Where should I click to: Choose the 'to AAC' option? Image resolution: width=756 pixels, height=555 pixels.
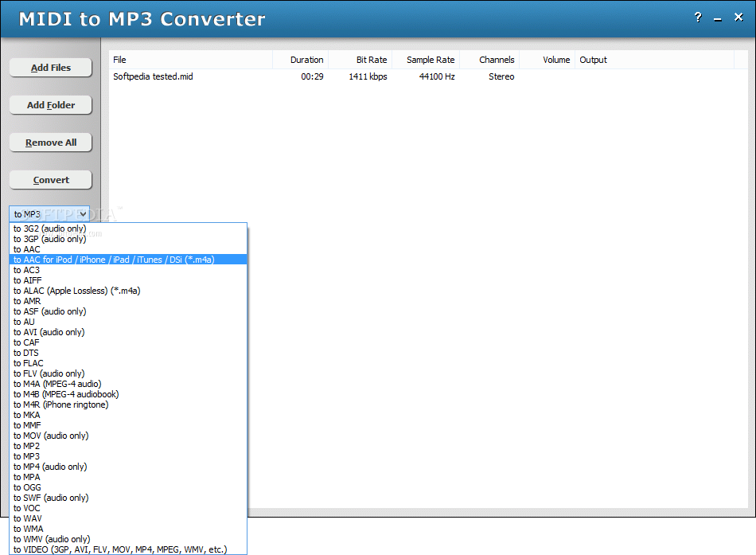pos(128,249)
